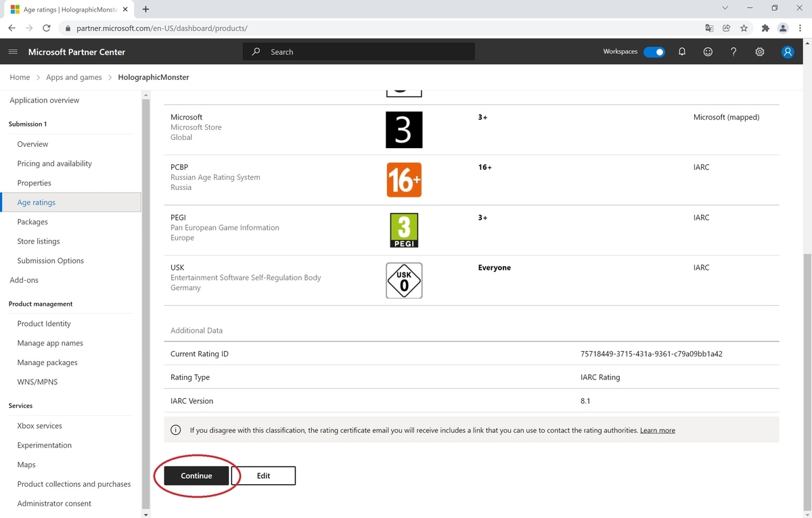Viewport: 812px width, 518px height.
Task: Click the browser forward arrow
Action: coord(29,28)
